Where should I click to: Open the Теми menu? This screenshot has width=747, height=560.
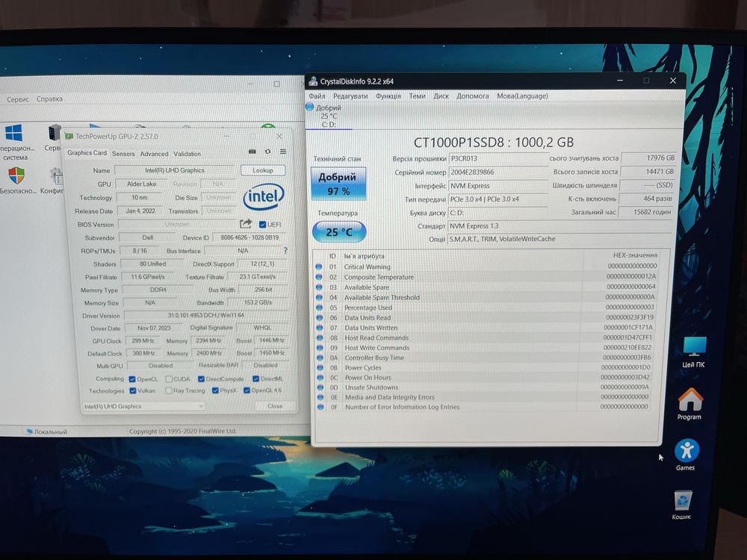pyautogui.click(x=417, y=96)
